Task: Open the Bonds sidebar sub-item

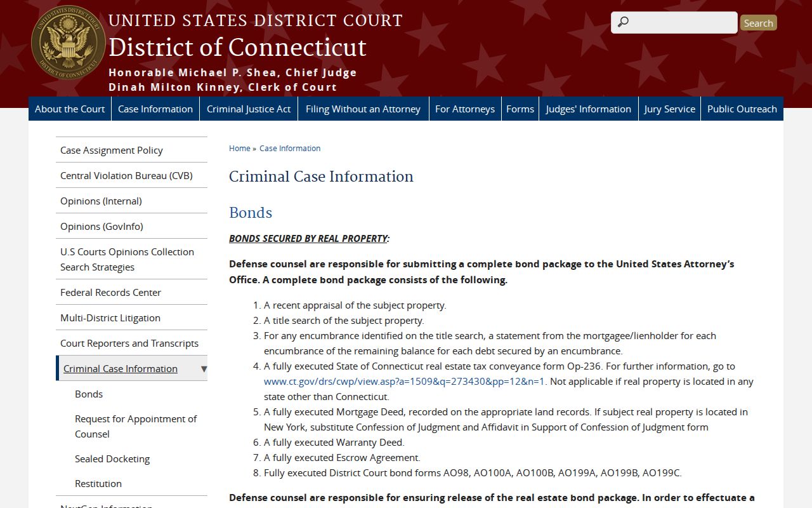Action: click(89, 394)
